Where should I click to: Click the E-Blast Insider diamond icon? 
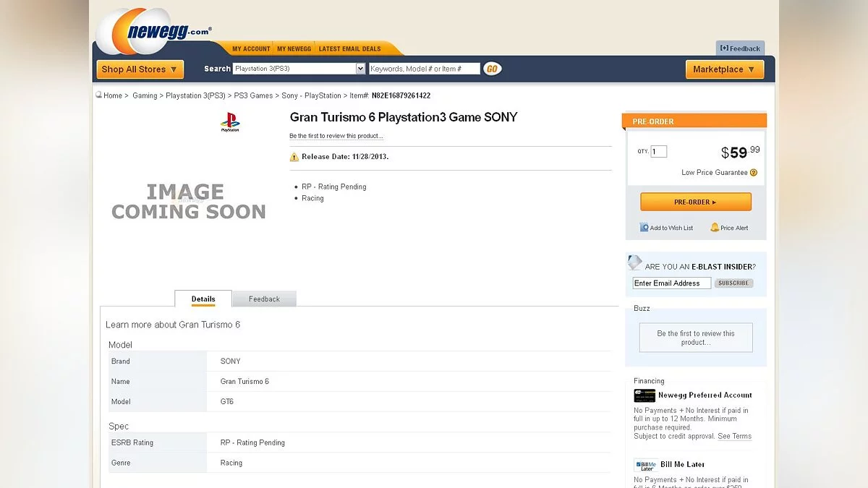point(635,263)
